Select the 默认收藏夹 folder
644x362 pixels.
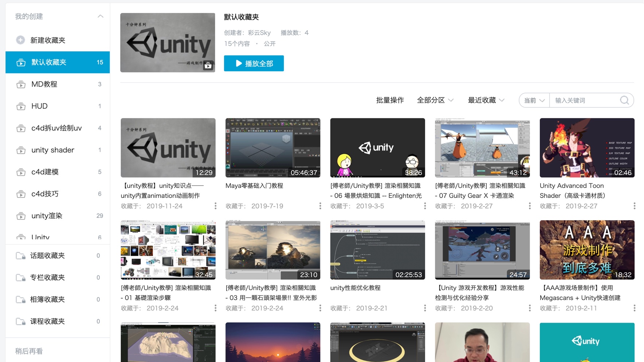click(x=58, y=62)
